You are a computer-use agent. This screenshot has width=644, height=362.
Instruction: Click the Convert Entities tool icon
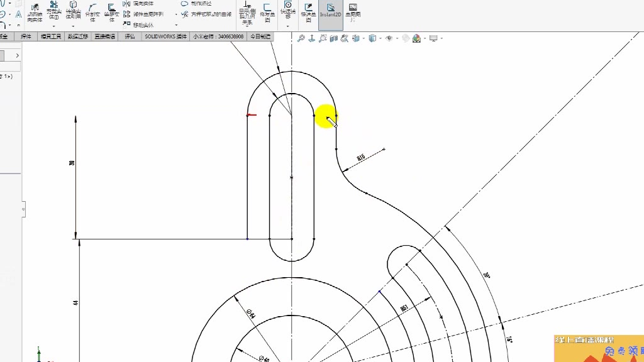73,12
